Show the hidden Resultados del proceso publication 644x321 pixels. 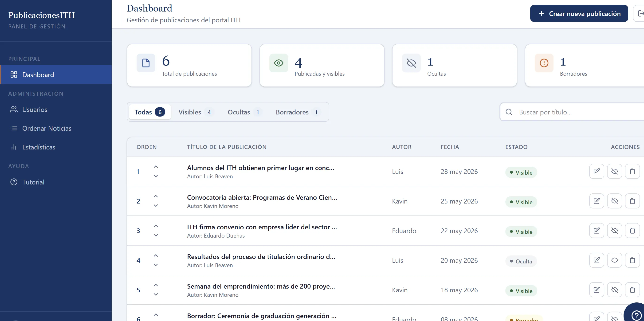[x=614, y=260]
